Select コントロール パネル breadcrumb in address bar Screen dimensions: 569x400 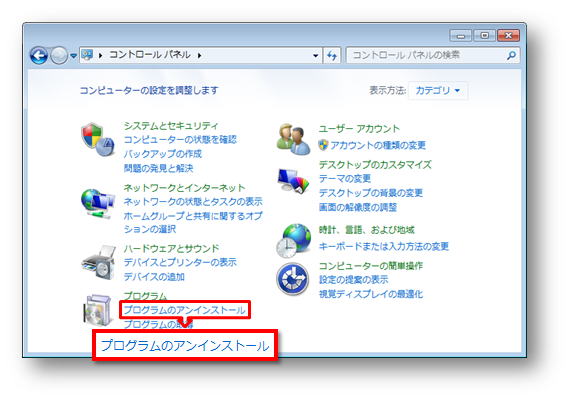150,55
